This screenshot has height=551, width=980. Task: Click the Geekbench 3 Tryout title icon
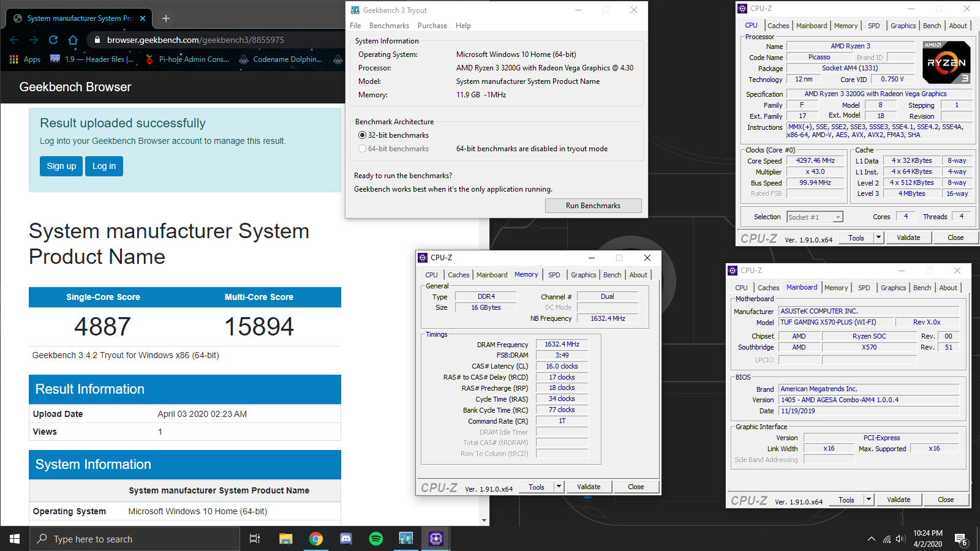coord(355,10)
